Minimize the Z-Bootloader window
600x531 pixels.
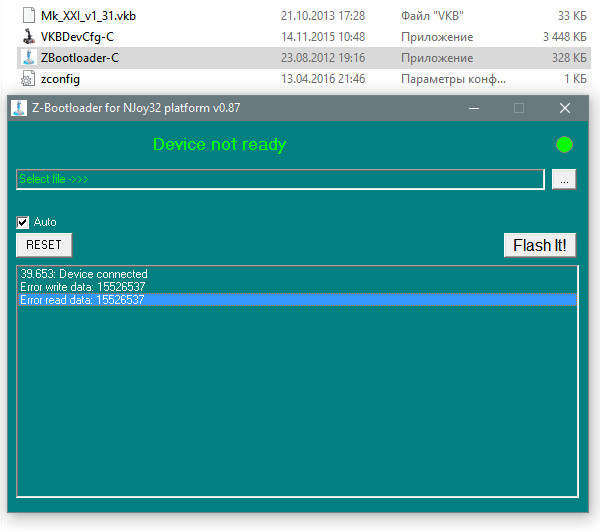coord(474,108)
